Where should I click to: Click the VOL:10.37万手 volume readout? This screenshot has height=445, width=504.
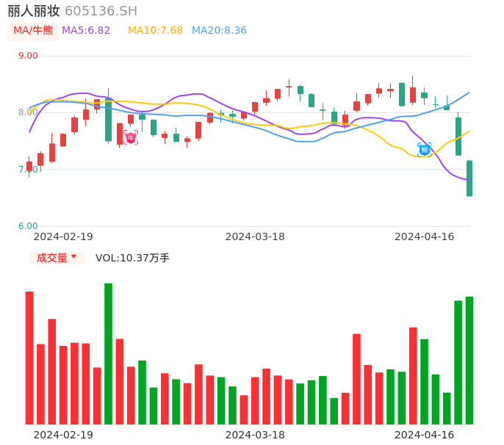(132, 258)
